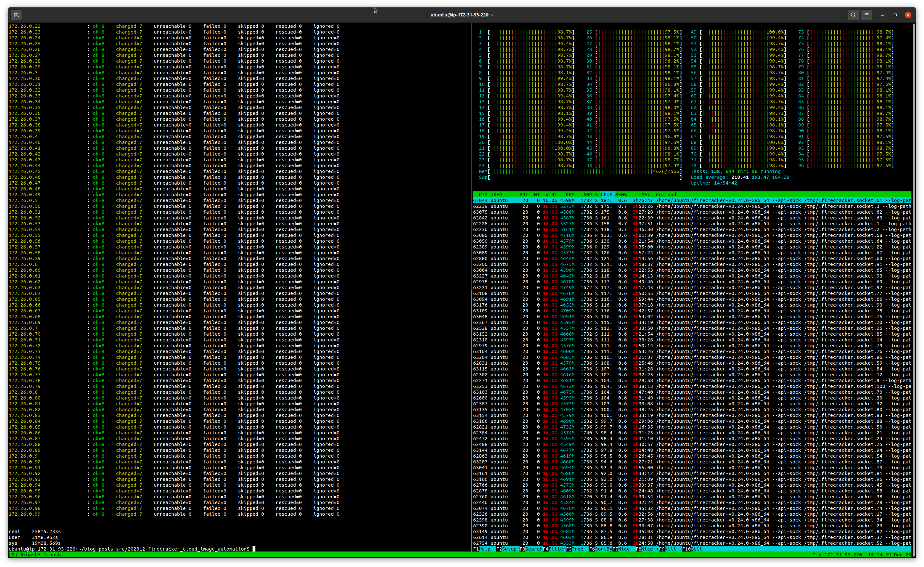
Task: Sort by the USER column header
Action: click(x=496, y=194)
